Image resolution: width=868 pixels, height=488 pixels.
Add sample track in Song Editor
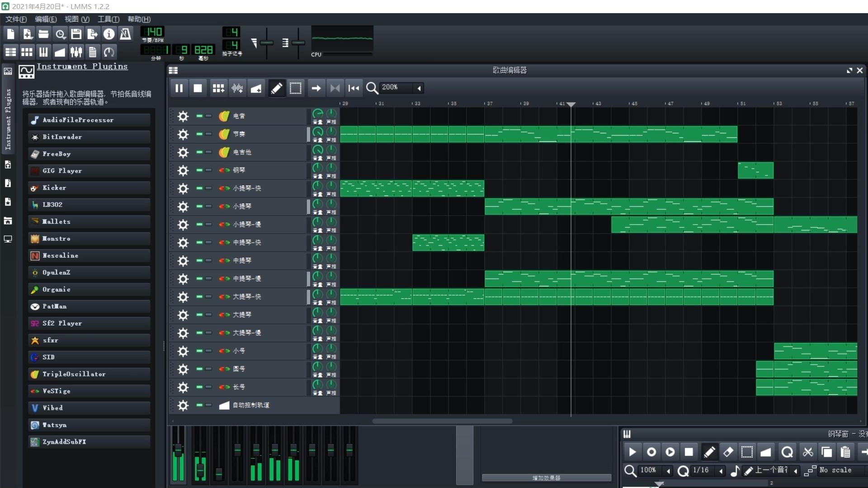pos(237,88)
